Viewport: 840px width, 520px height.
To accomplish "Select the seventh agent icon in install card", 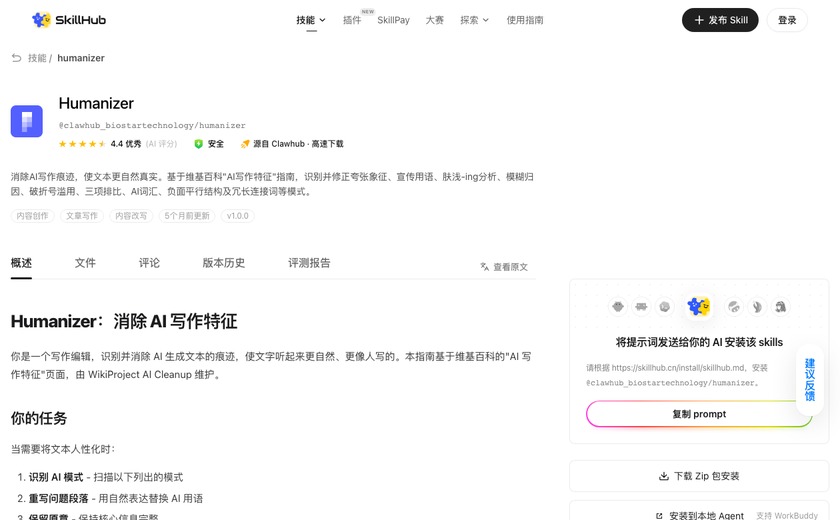I will [781, 307].
